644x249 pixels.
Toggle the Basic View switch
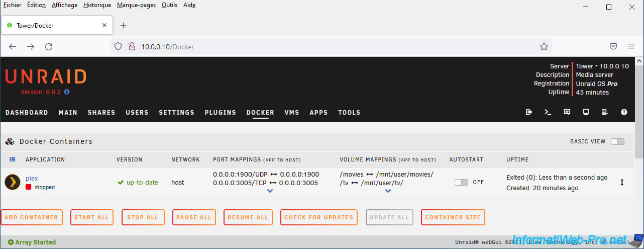[617, 141]
